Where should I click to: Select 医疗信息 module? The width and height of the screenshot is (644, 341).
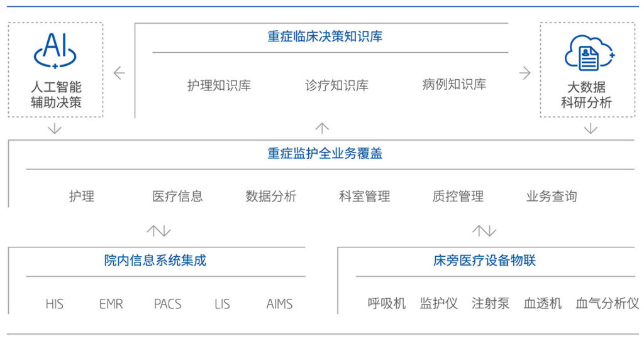pyautogui.click(x=177, y=196)
